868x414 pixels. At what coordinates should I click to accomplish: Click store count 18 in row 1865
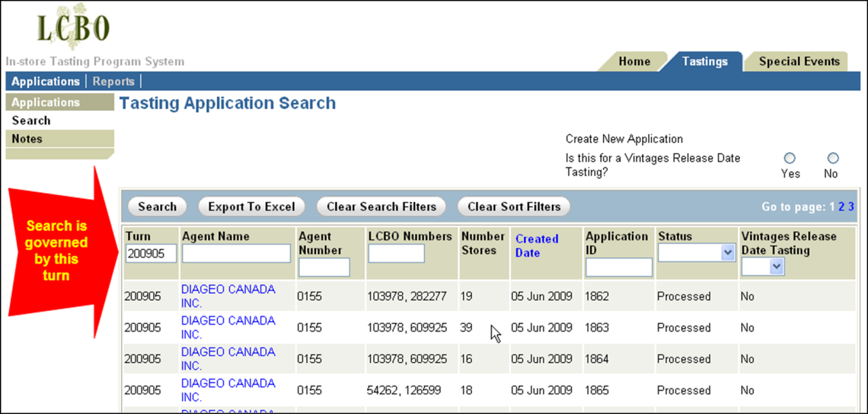tap(467, 390)
